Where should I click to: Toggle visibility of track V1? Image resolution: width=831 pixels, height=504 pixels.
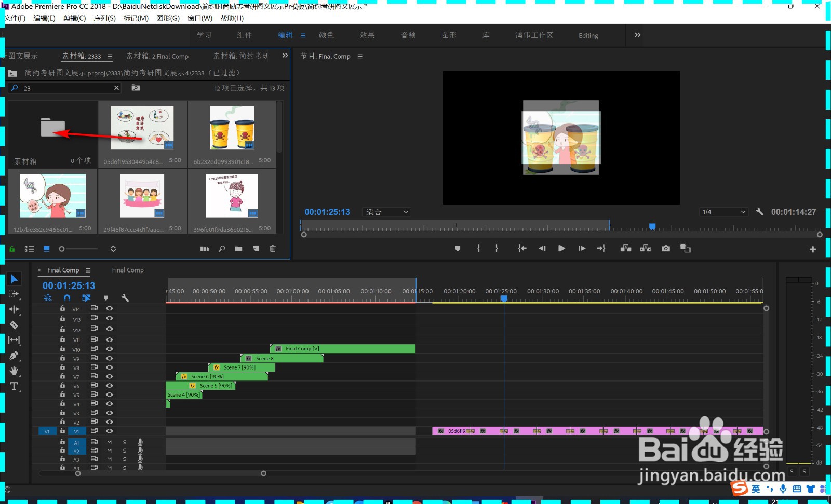(x=110, y=431)
